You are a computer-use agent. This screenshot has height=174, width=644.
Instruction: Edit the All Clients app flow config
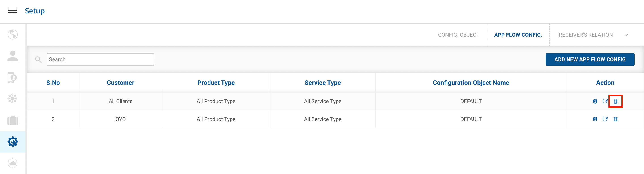pyautogui.click(x=605, y=101)
